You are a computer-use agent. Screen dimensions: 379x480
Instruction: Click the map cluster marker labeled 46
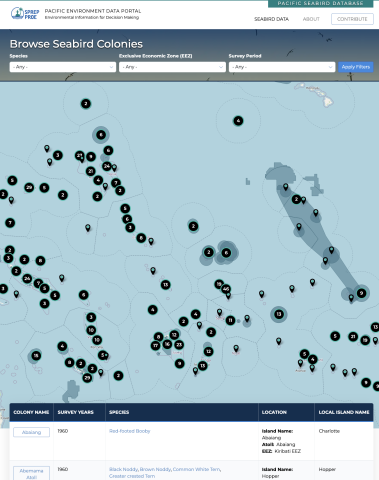point(226,289)
